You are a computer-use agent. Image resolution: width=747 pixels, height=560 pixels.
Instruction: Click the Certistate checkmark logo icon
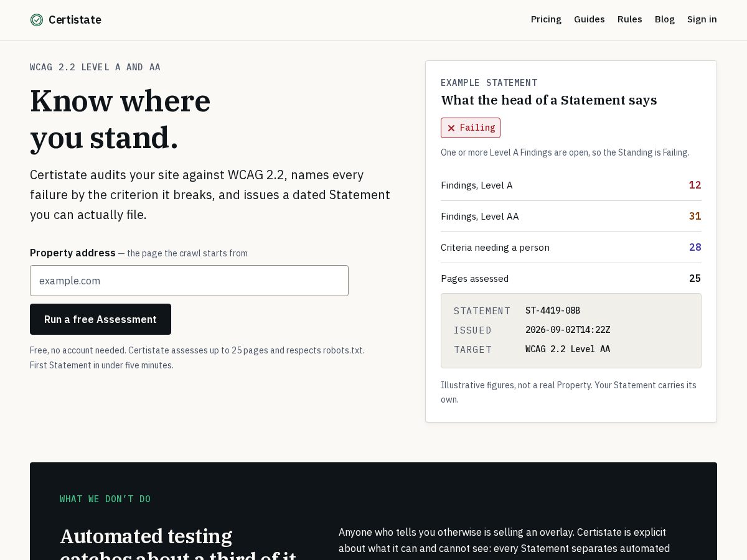pyautogui.click(x=37, y=20)
